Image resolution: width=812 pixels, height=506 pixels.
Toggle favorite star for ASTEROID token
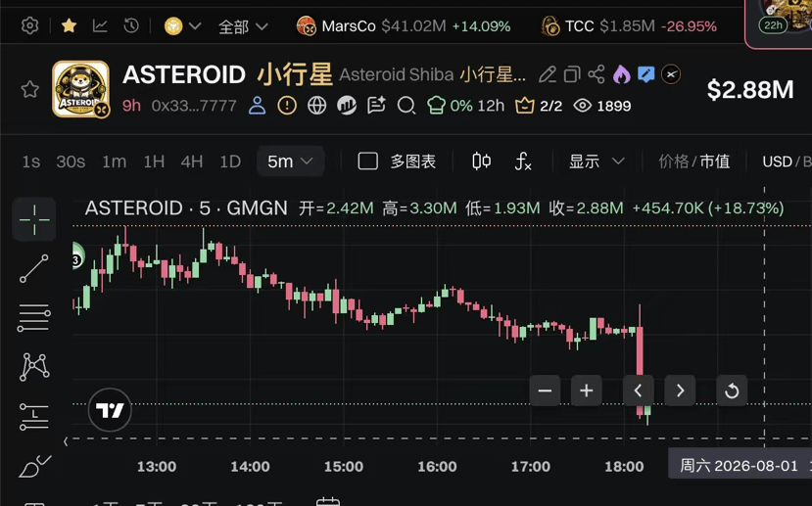29,89
